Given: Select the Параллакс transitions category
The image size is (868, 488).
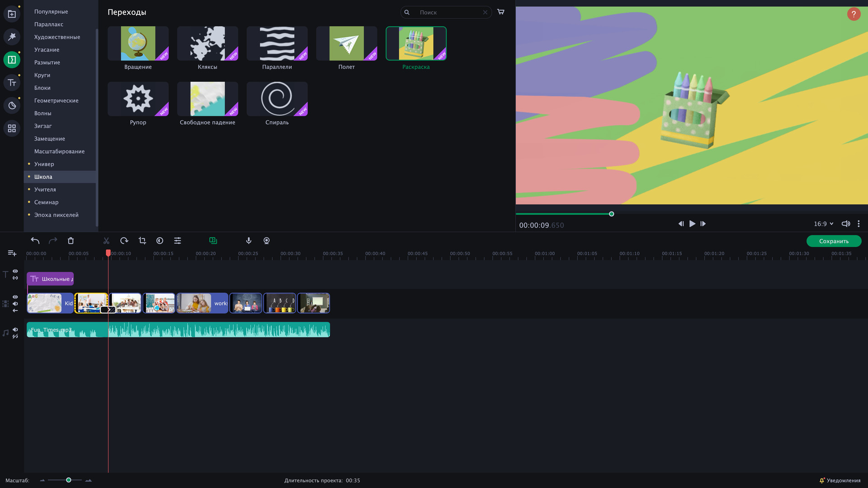Looking at the screenshot, I should (49, 24).
